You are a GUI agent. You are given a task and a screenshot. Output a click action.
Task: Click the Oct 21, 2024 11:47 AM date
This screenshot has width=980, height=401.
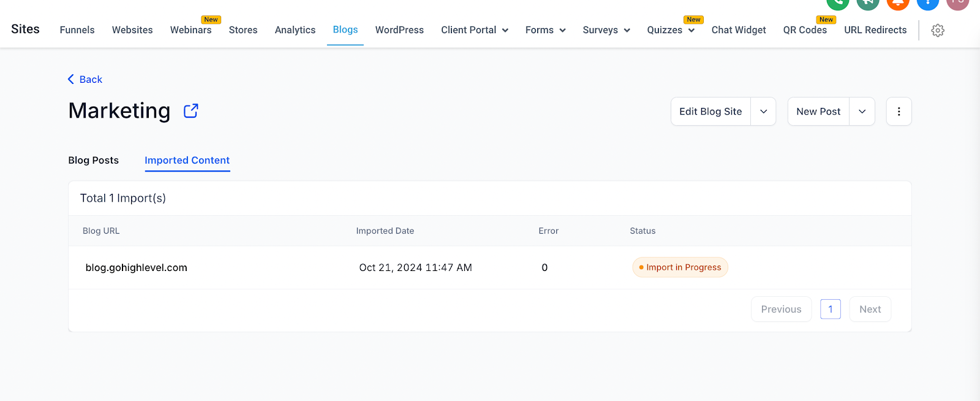point(415,267)
